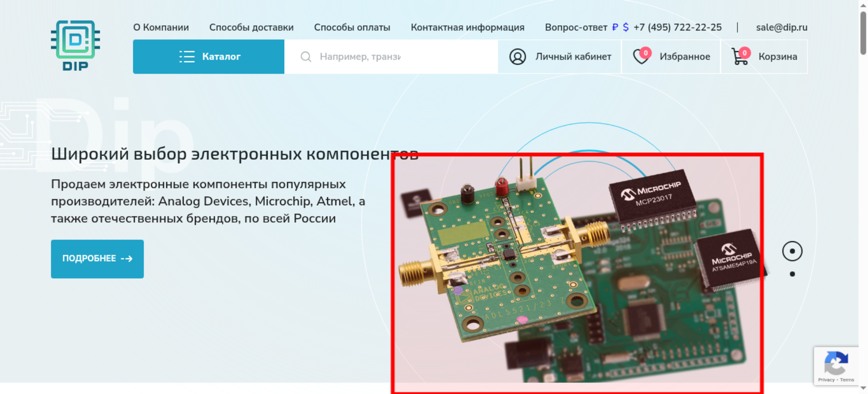Switch currency to dollar symbol
868x394 pixels.
(625, 27)
